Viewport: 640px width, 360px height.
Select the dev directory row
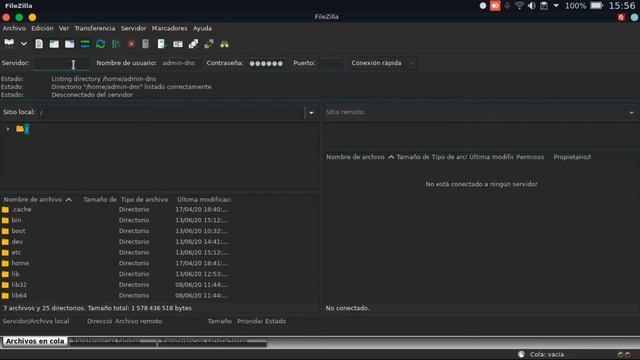[159, 242]
